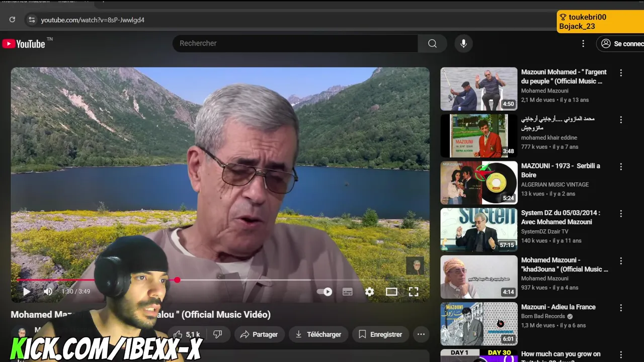Open player settings gear icon
The width and height of the screenshot is (644, 362).
[x=369, y=292]
